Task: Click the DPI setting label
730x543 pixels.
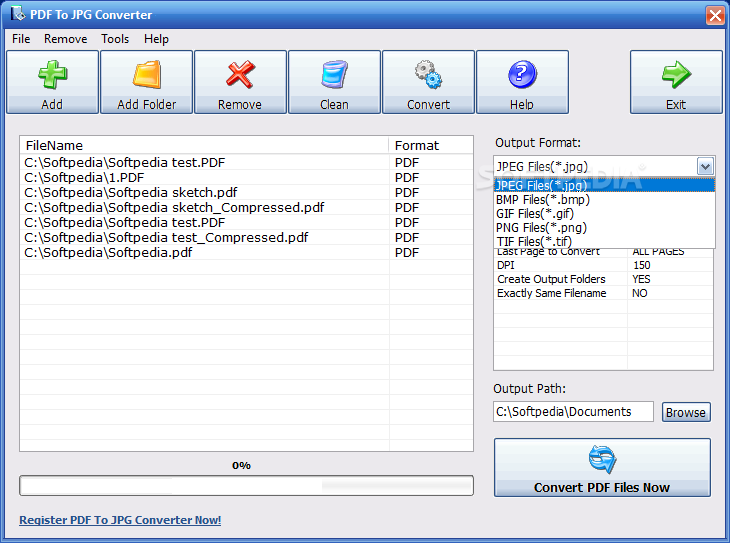Action: click(x=506, y=265)
